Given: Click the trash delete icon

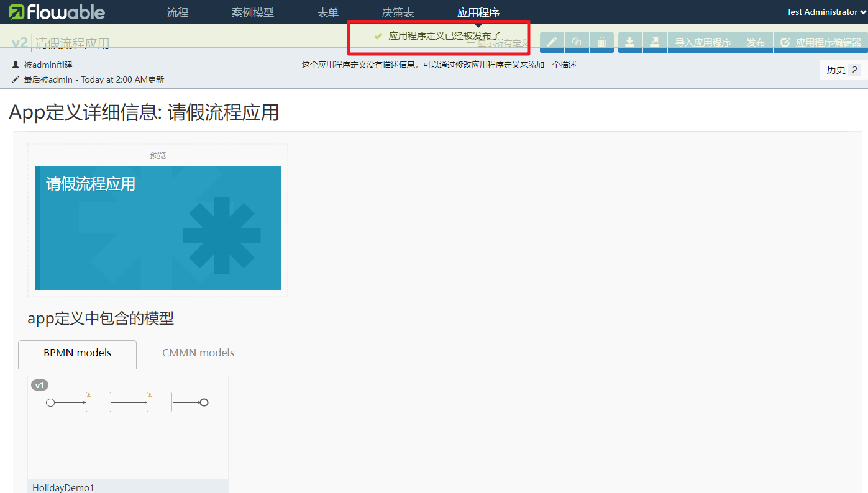Looking at the screenshot, I should point(602,42).
